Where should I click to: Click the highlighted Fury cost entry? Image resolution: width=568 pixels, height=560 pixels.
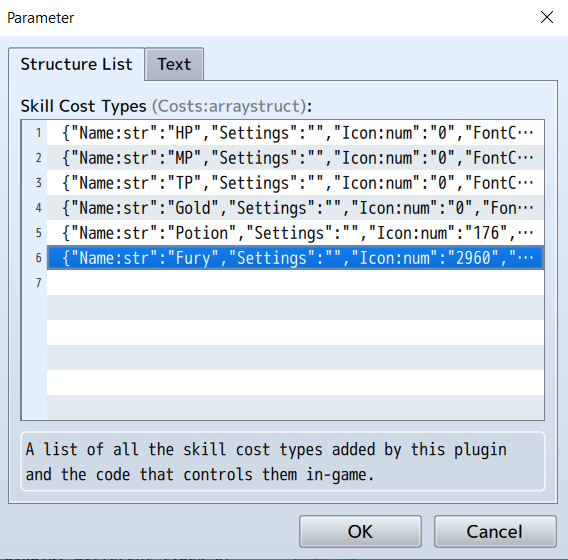pos(295,258)
